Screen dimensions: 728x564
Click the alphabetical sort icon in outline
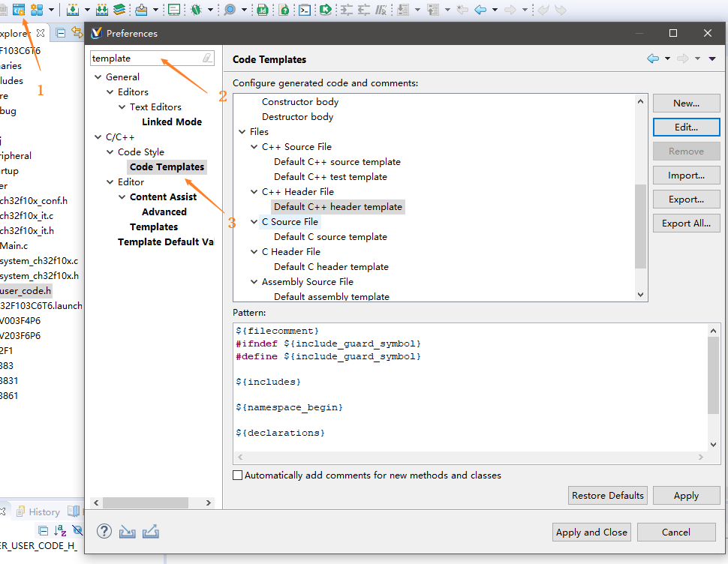60,530
